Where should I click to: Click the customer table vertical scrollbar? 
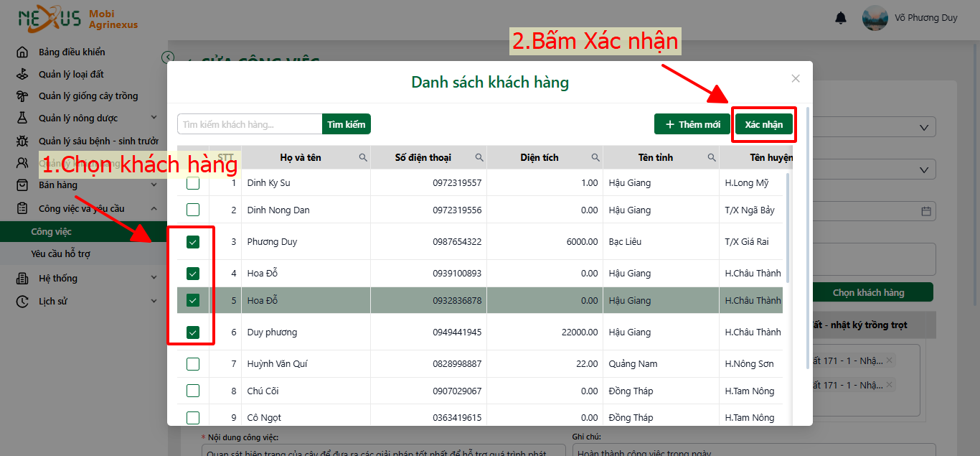click(788, 228)
